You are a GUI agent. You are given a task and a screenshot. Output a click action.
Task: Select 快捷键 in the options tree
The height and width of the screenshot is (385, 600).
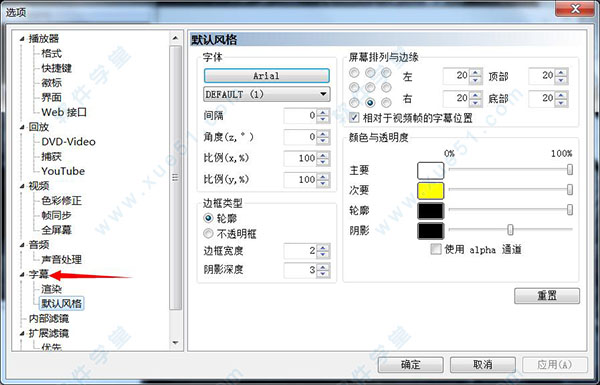[56, 68]
